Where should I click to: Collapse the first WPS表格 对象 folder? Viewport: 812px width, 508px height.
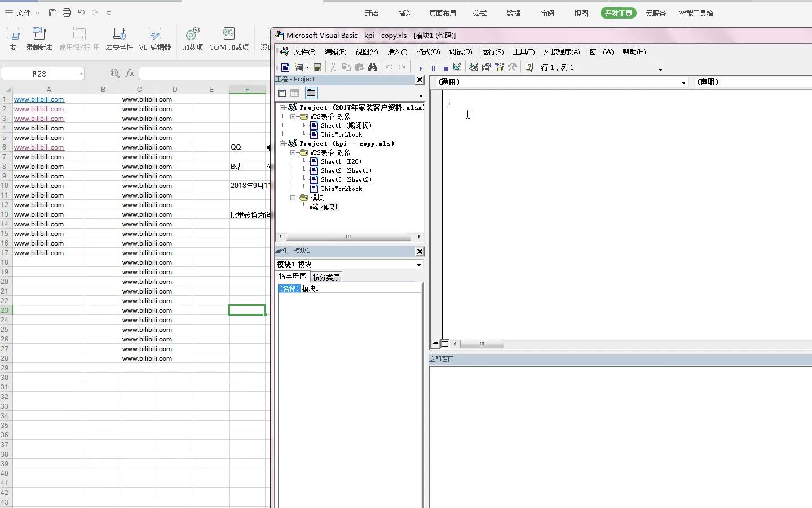(x=293, y=116)
